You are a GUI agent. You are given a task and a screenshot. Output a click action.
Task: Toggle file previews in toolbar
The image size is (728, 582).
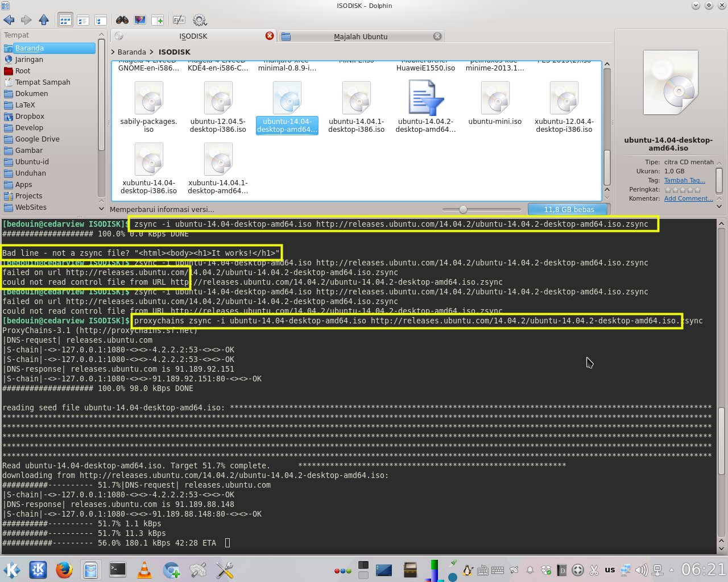[x=140, y=20]
